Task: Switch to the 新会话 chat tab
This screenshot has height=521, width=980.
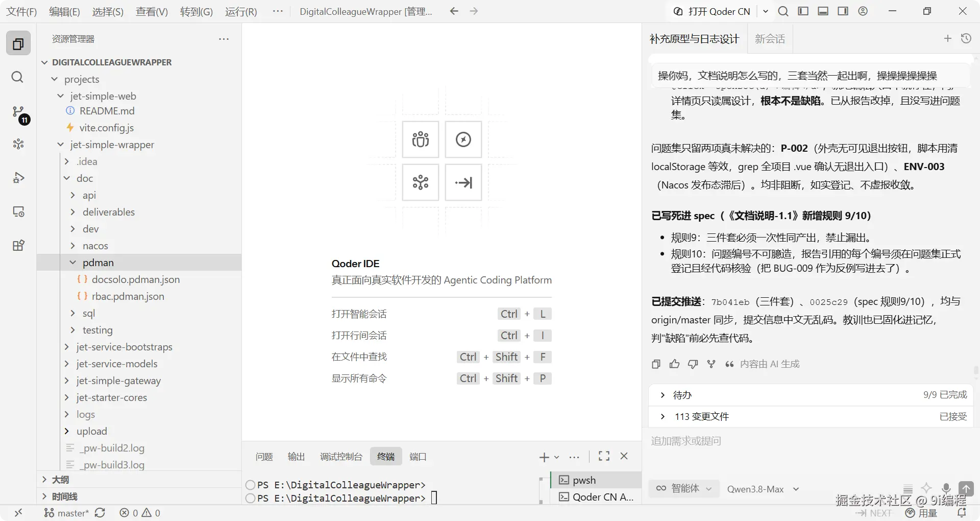Action: point(770,39)
